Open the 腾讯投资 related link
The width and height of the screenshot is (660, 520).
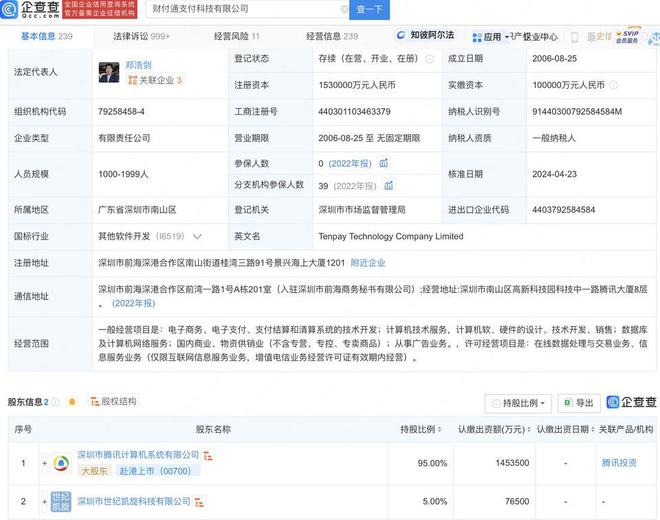coord(619,463)
